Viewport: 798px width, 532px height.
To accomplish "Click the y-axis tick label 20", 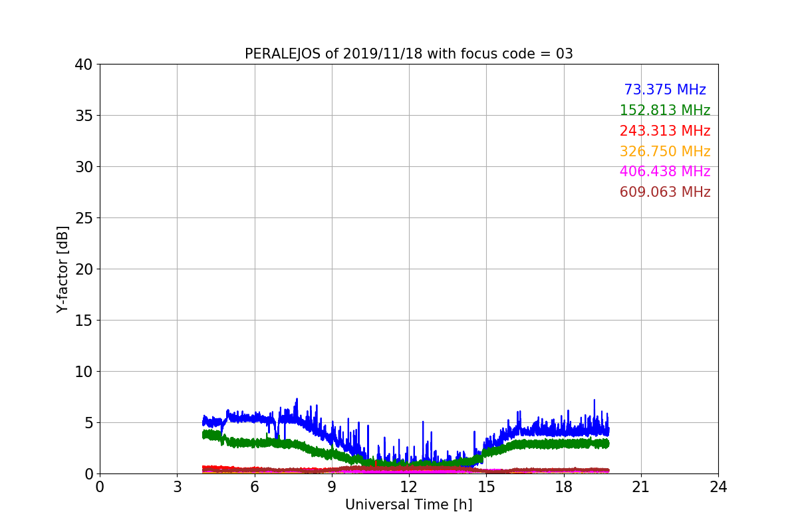I will [84, 269].
